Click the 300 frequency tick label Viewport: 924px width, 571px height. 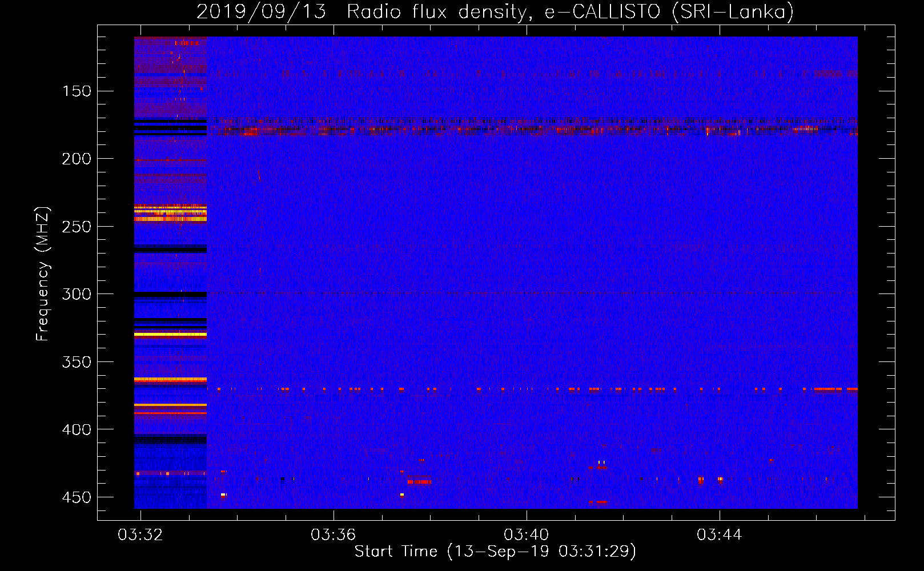[77, 294]
